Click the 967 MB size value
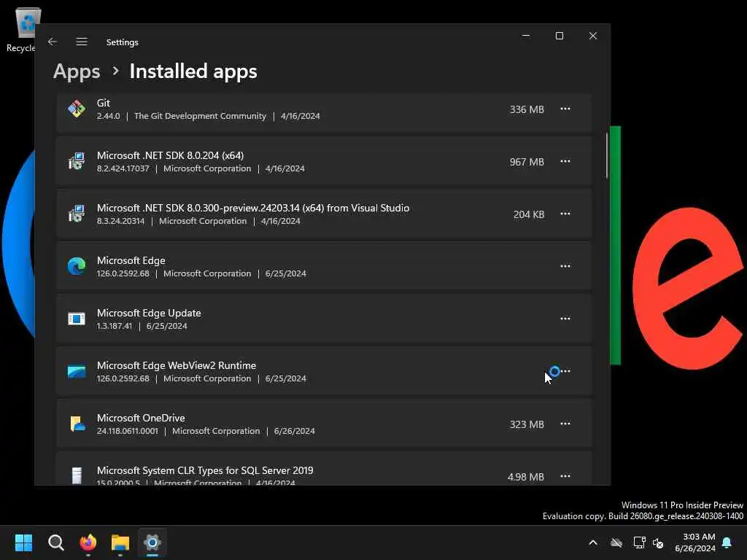747x560 pixels. point(527,162)
